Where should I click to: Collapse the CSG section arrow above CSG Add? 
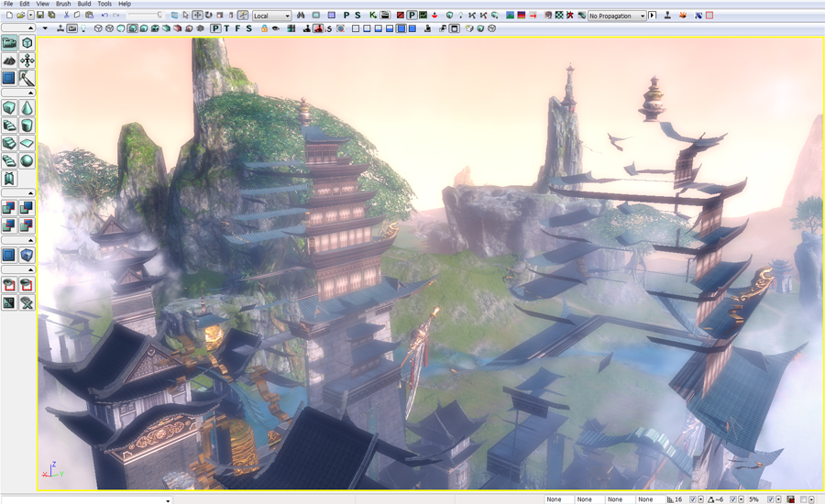18,193
